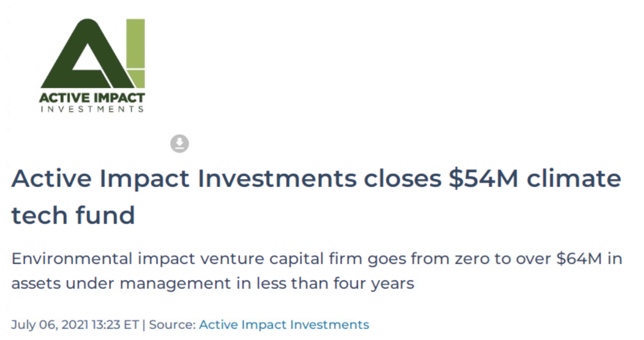Click the tall light green bar in logo
Viewport: 644px width, 340px height.
(136, 44)
